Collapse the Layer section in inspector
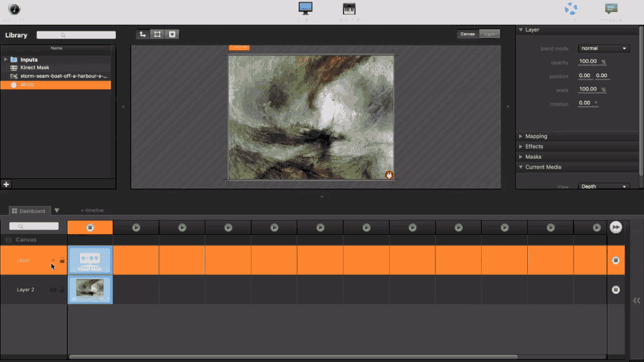Screen dimensions: 644x362 521,30
